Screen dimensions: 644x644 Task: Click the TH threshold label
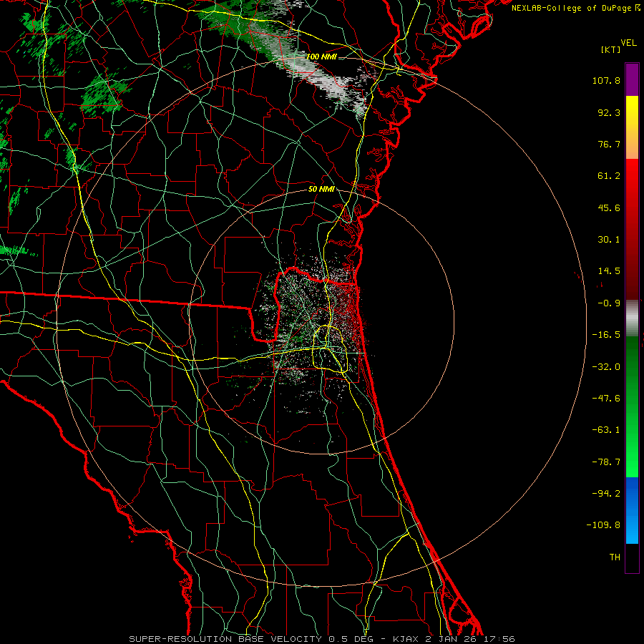[x=615, y=557]
